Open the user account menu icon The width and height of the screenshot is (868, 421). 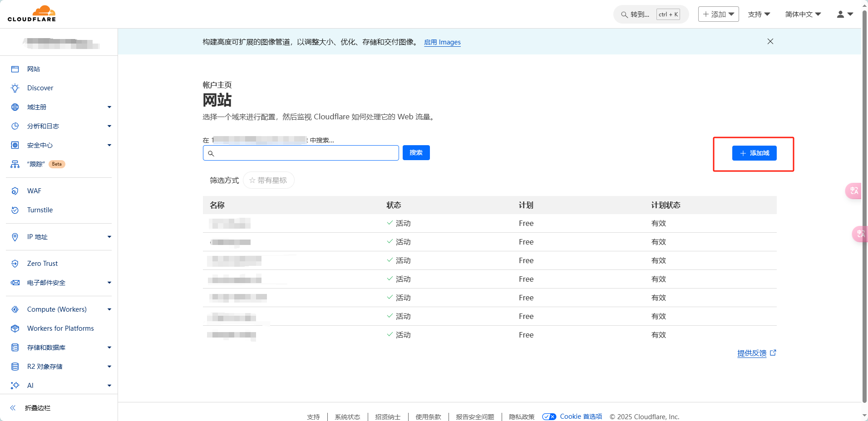coord(845,14)
